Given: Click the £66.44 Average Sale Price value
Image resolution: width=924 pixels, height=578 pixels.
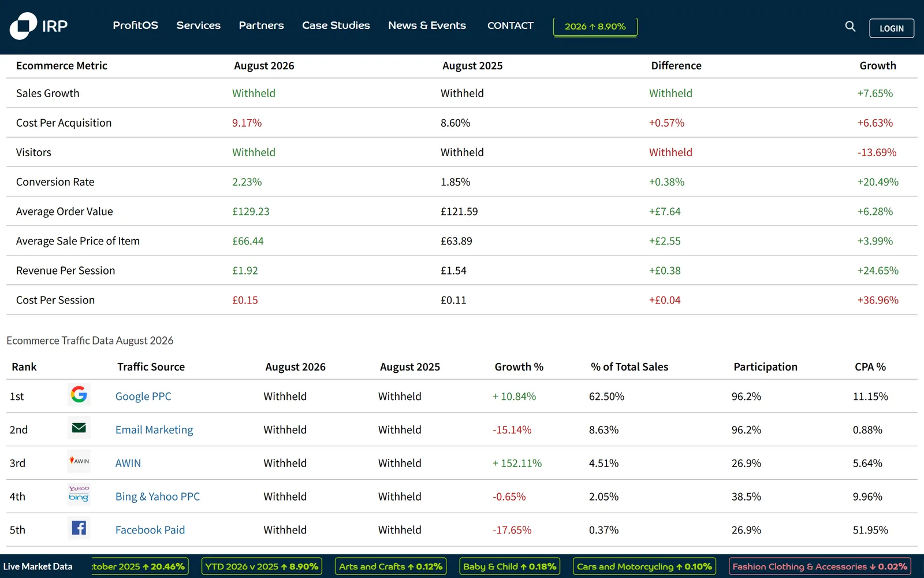Looking at the screenshot, I should [x=248, y=241].
